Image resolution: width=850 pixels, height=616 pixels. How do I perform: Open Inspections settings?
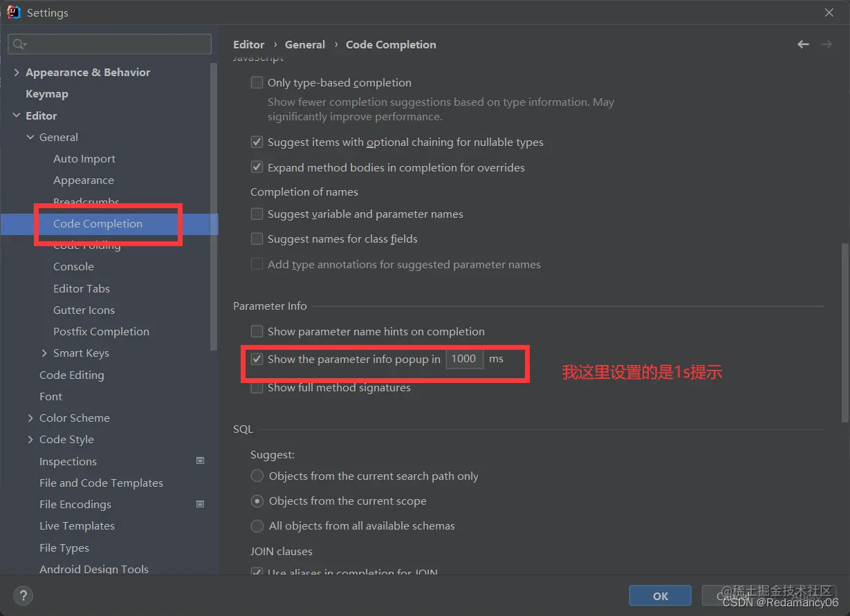point(68,461)
